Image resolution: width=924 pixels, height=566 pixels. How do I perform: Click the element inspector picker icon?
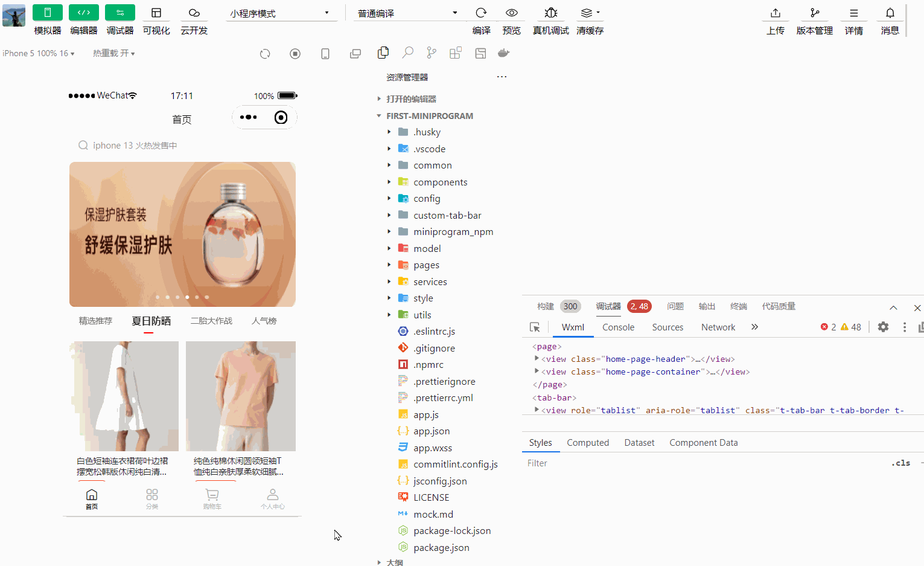click(x=535, y=327)
